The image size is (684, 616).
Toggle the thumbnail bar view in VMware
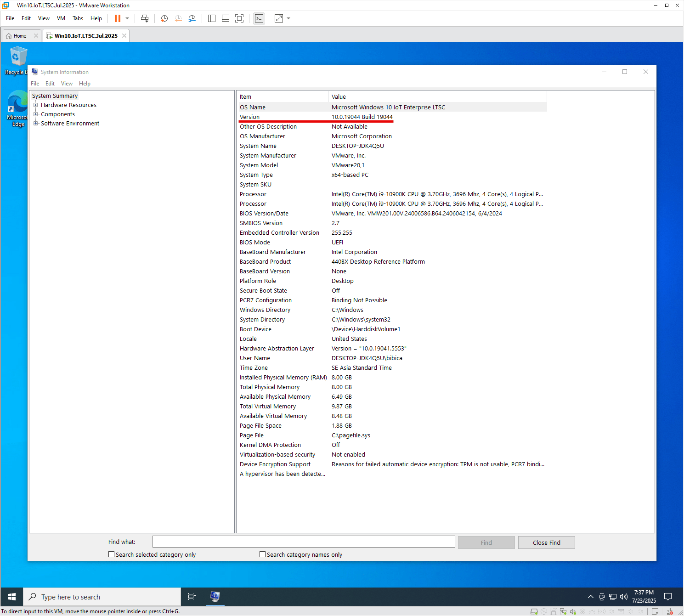(x=226, y=18)
